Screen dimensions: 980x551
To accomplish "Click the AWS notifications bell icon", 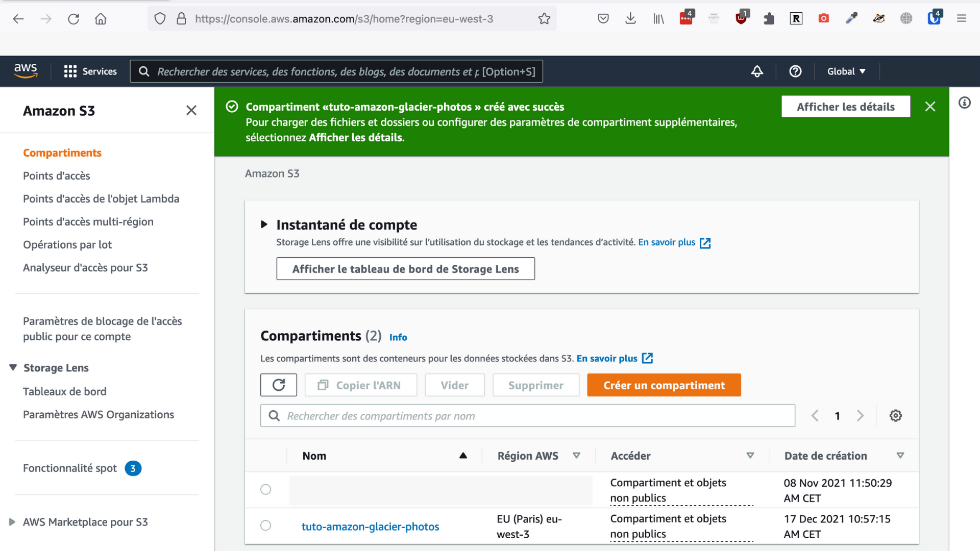I will pos(757,71).
